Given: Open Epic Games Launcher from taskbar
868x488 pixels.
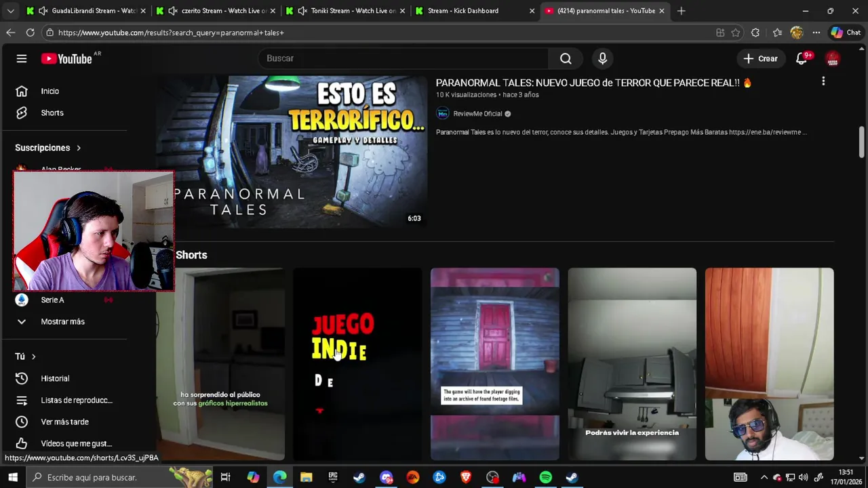Looking at the screenshot, I should (333, 477).
